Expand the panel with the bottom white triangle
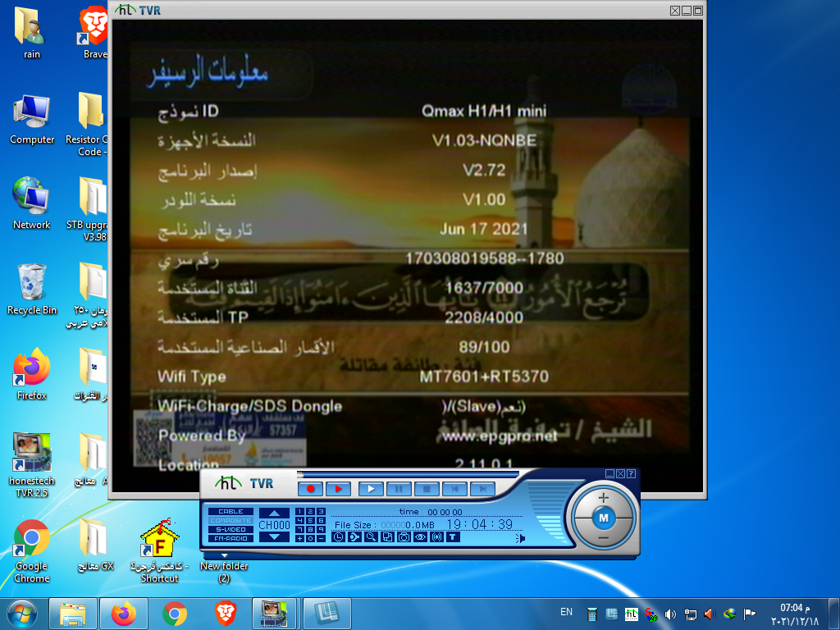Viewport: 840px width, 630px height. click(225, 555)
